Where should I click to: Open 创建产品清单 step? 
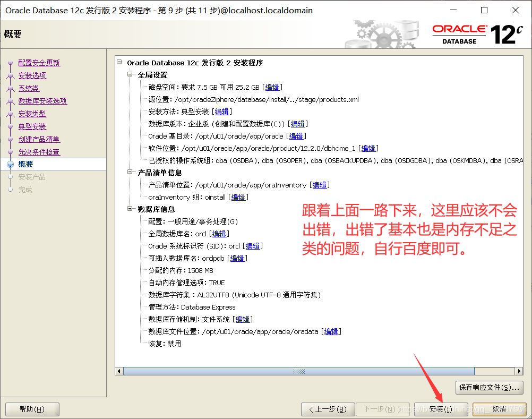click(x=39, y=140)
